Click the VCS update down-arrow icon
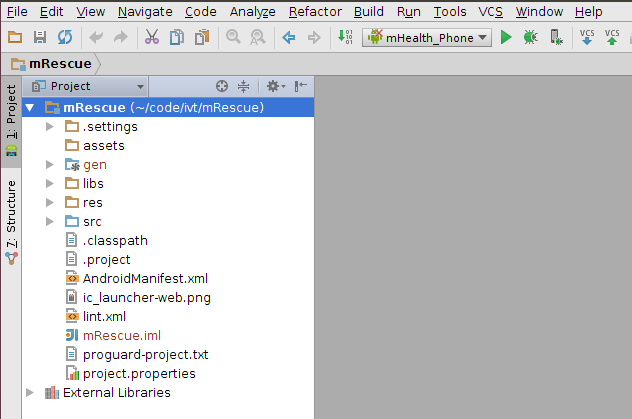632x419 pixels. (587, 37)
